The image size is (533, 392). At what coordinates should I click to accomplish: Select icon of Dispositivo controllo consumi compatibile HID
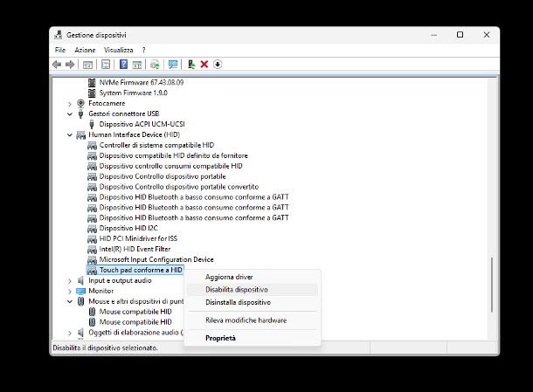point(92,166)
